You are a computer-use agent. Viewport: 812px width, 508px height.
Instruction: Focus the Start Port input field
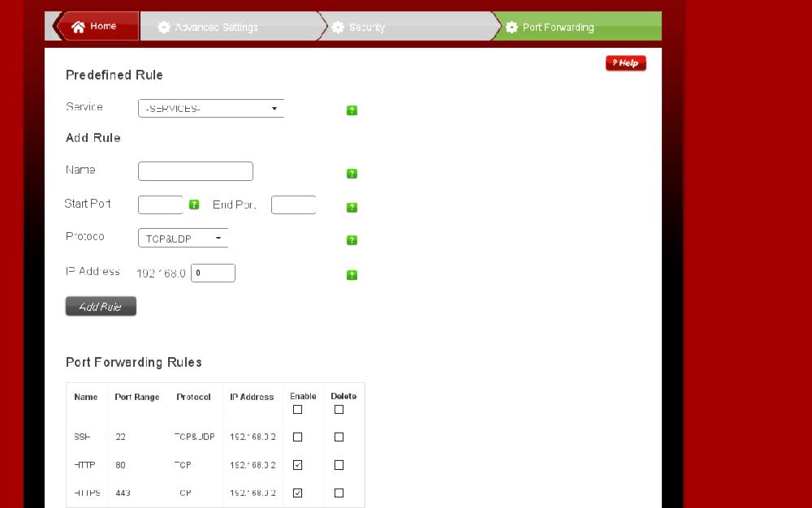pos(161,204)
